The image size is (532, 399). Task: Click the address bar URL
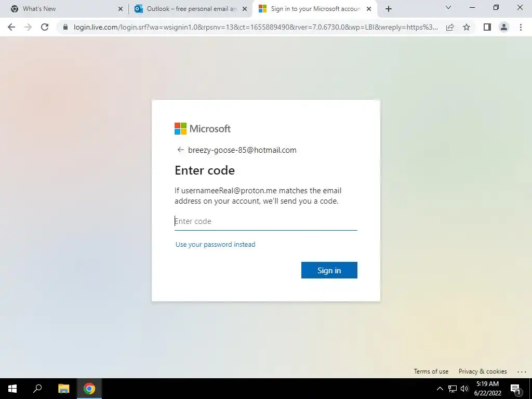tap(256, 27)
